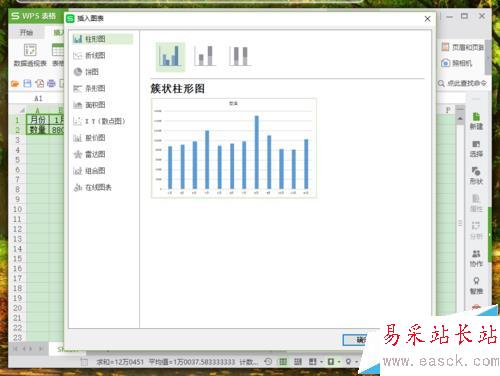Click the vertical scrollbar up arrow
The height and width of the screenshot is (376, 500).
(x=460, y=119)
